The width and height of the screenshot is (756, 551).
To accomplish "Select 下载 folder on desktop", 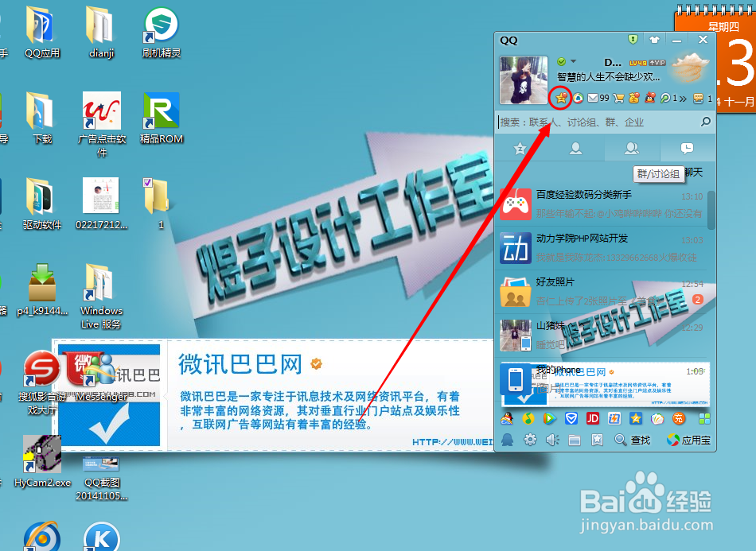I will [42, 118].
